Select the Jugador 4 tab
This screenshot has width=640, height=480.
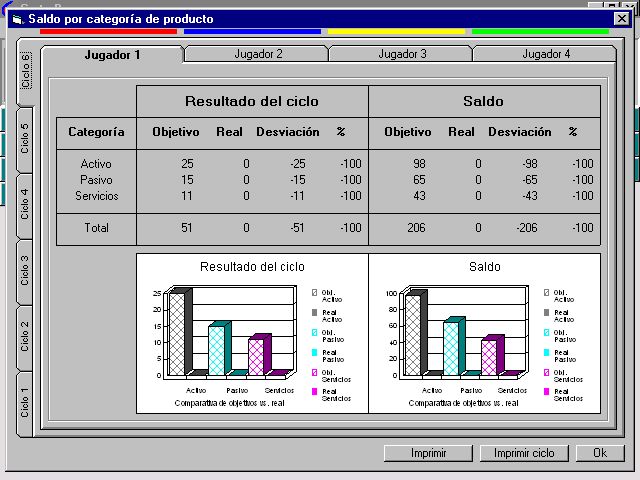[546, 54]
